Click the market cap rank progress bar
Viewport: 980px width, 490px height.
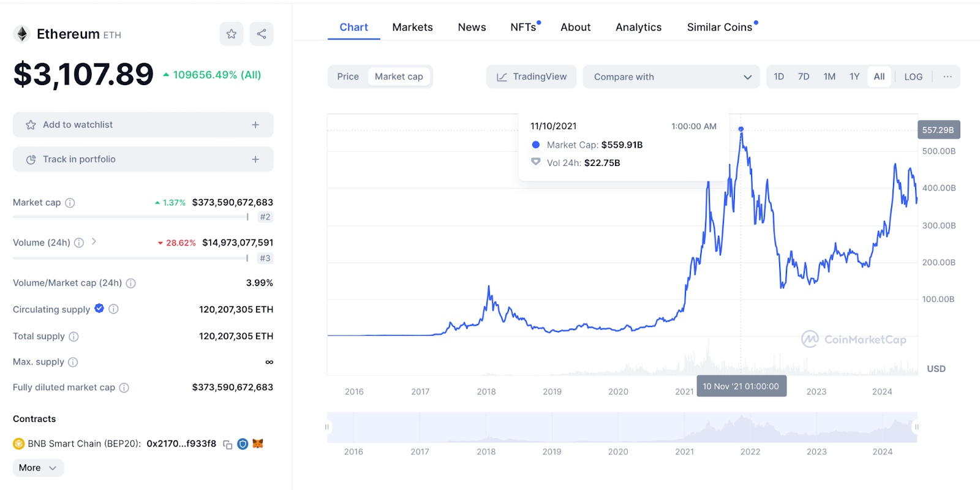point(130,217)
